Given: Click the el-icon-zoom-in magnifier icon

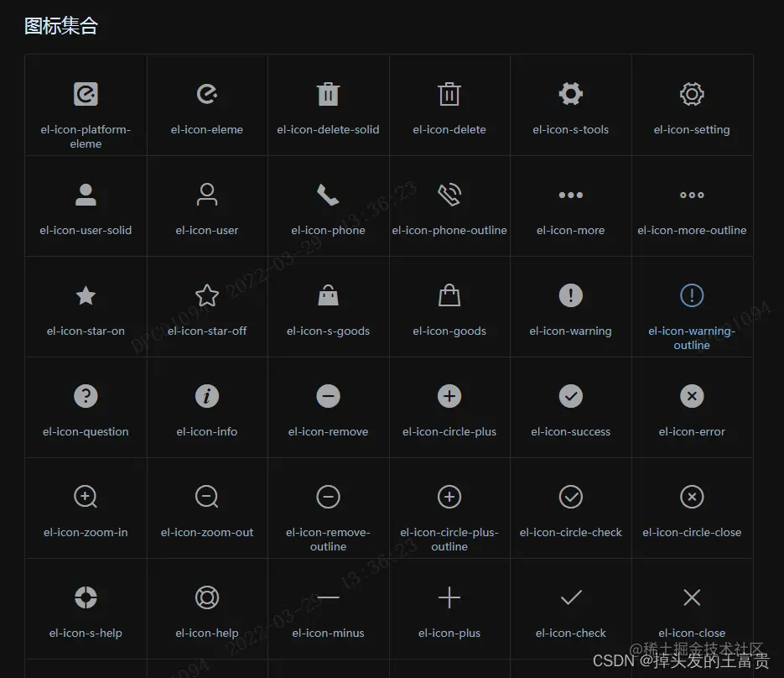Looking at the screenshot, I should (x=86, y=497).
